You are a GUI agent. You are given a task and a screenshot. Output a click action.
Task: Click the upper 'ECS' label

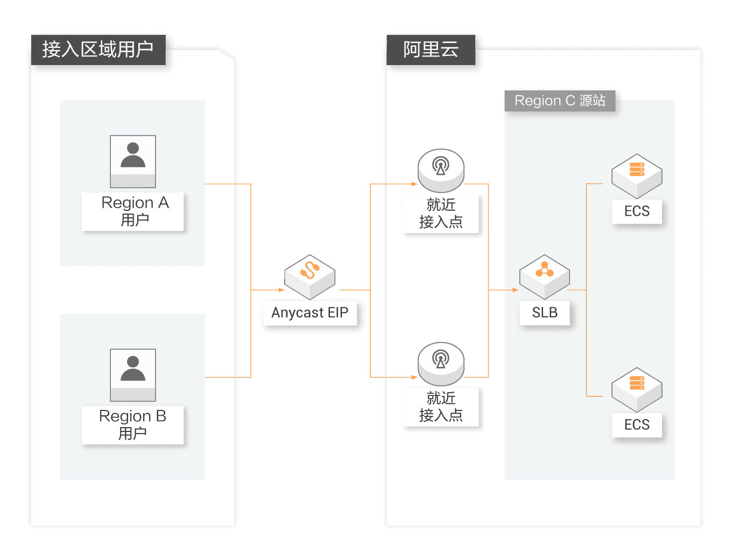[x=637, y=211]
